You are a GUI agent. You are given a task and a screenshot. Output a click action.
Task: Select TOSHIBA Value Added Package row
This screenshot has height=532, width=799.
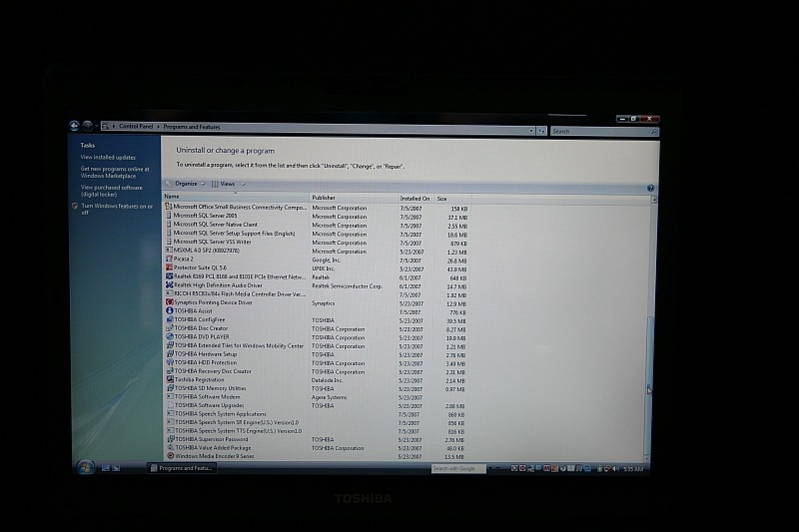coord(316,448)
